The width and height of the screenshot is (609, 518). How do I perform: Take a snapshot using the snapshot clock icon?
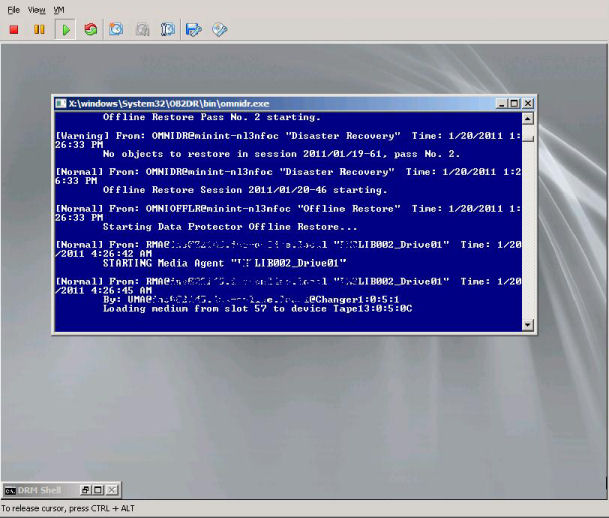[116, 30]
